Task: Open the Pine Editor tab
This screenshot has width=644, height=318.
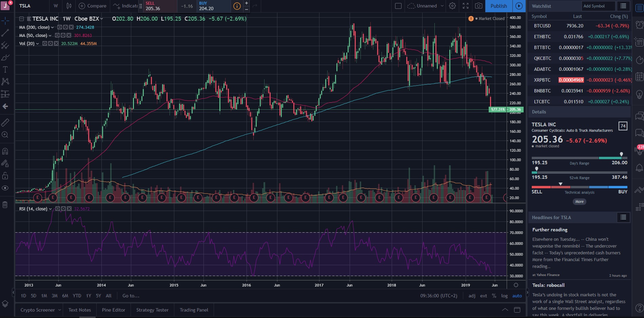Action: 114,310
